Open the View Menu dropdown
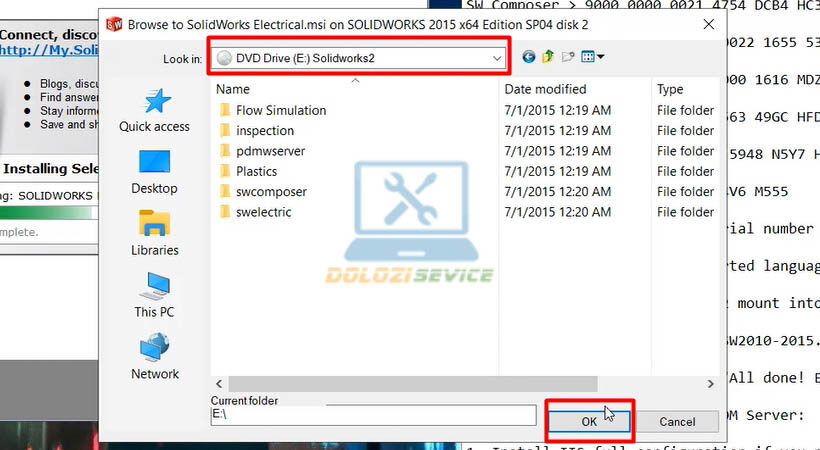The height and width of the screenshot is (450, 820). (x=592, y=59)
